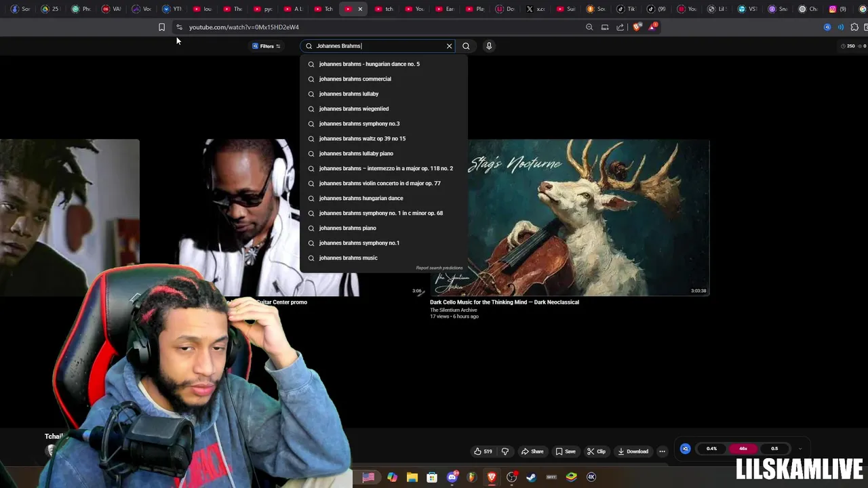Screen dimensions: 868x488
Task: Click the browser share icon
Action: tap(620, 27)
